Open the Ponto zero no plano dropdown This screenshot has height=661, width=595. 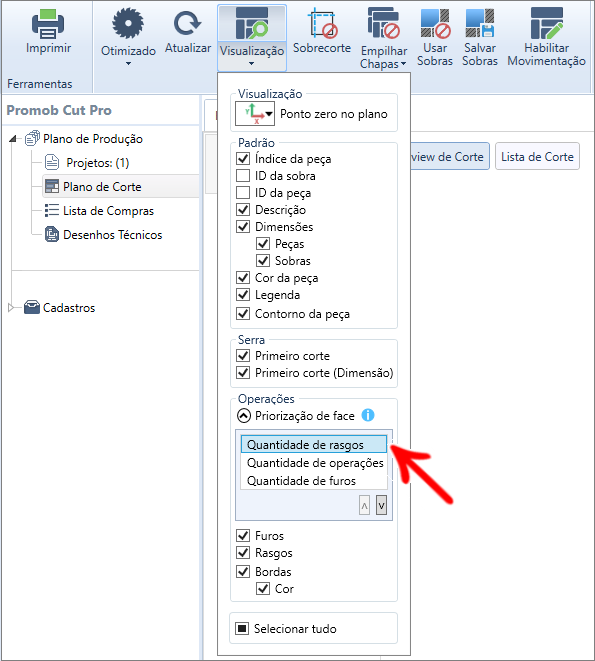[255, 114]
